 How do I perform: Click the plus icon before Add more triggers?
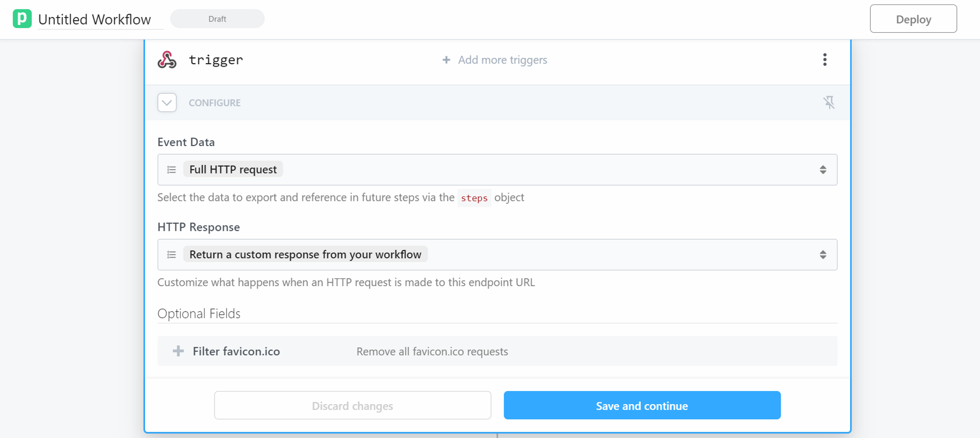[446, 60]
